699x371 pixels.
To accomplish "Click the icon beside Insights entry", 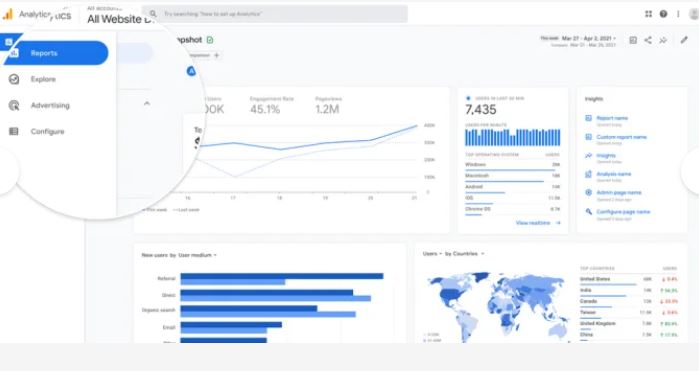I will [x=588, y=156].
